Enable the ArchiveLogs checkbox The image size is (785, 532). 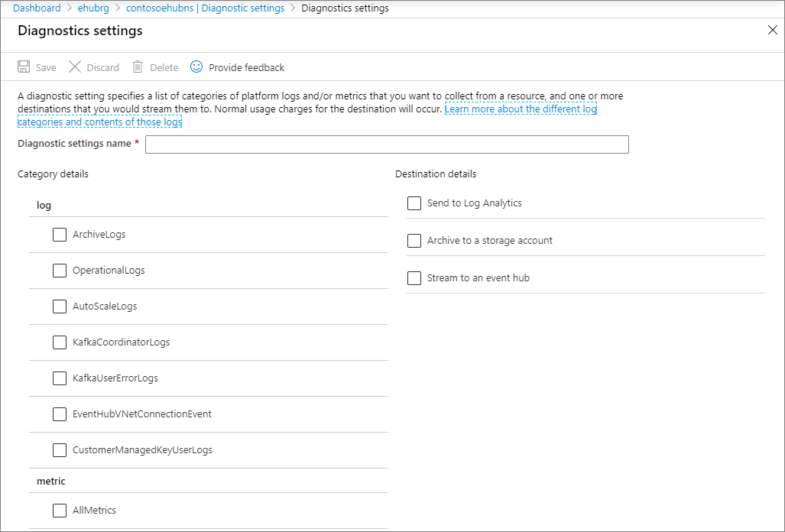[60, 235]
